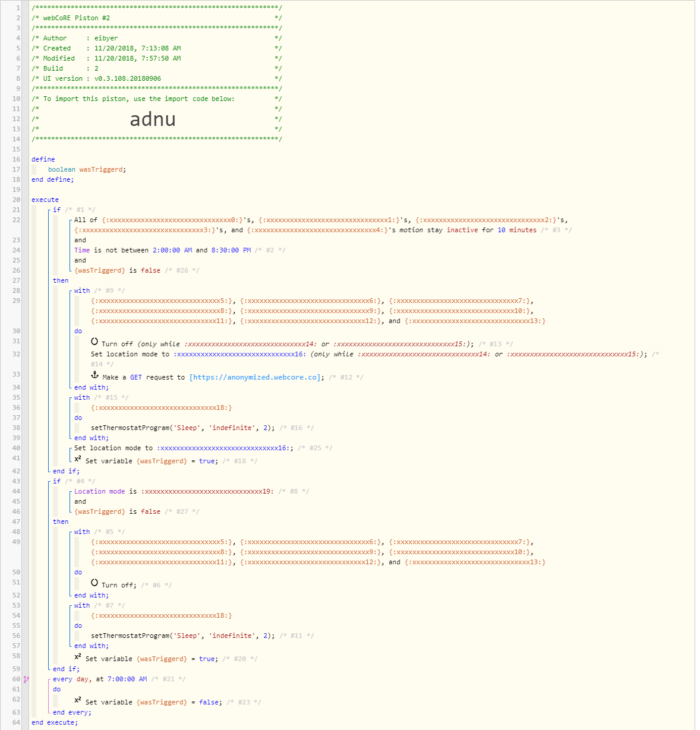Click the 'if' statement marked #1
The height and width of the screenshot is (730, 700).
click(56, 210)
